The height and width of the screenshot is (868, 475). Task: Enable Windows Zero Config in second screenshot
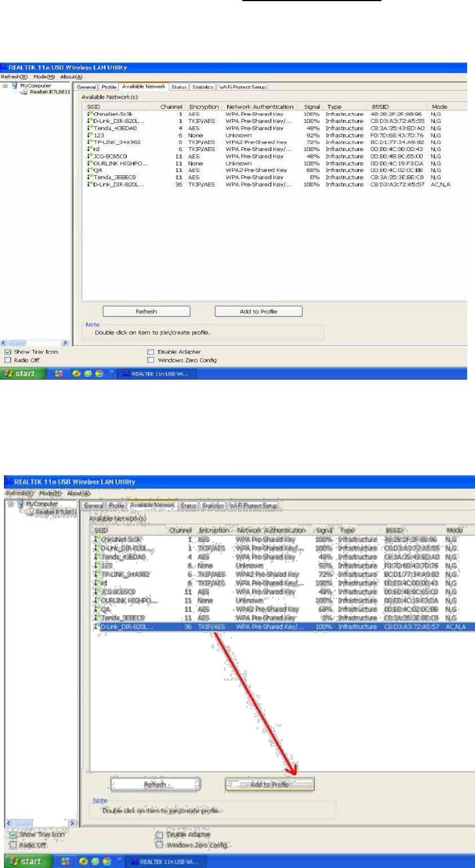159,844
